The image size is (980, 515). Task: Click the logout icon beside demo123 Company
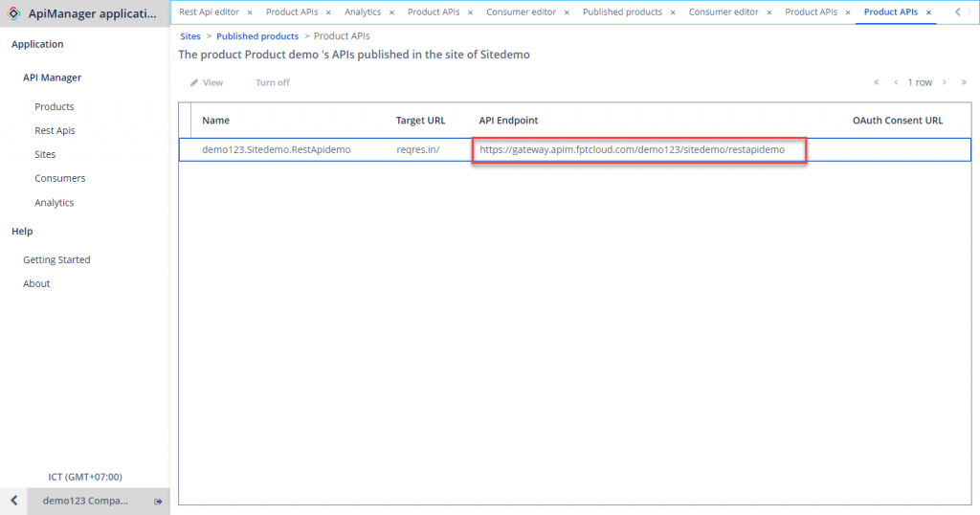click(158, 501)
